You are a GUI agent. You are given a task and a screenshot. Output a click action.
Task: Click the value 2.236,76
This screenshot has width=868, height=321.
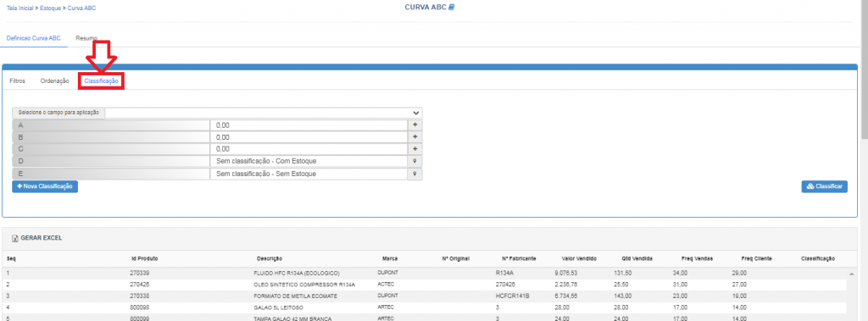pyautogui.click(x=565, y=285)
